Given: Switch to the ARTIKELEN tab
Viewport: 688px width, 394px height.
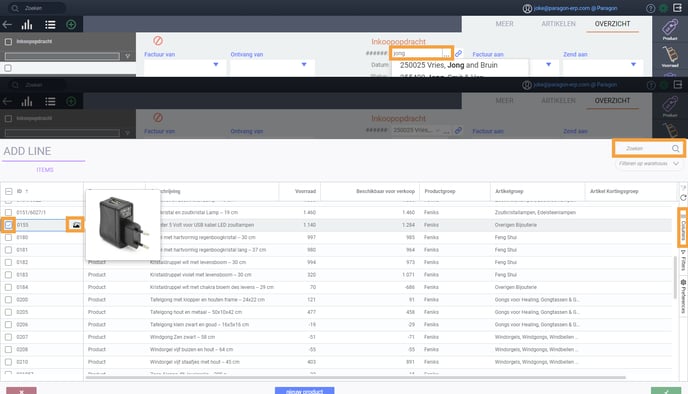Looking at the screenshot, I should (x=558, y=24).
